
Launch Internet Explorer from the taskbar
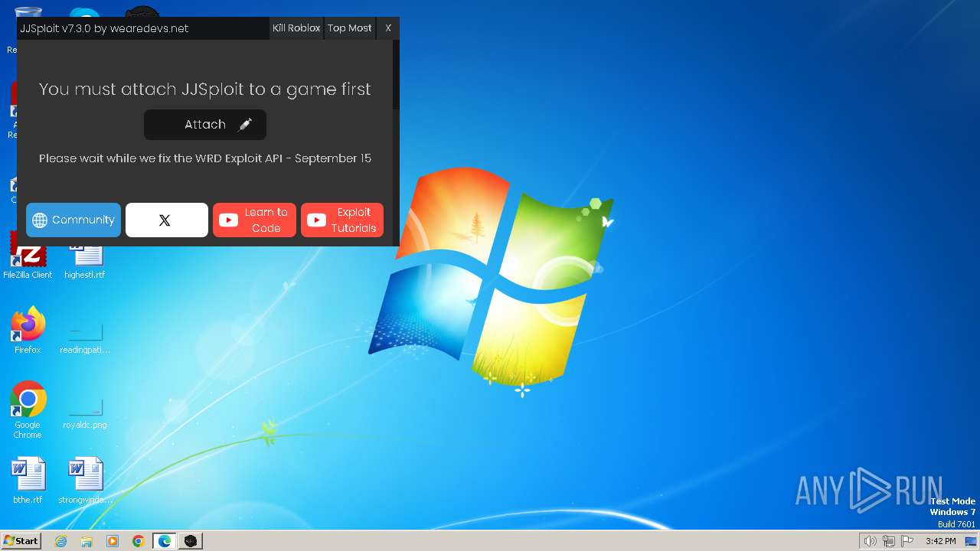click(x=60, y=541)
